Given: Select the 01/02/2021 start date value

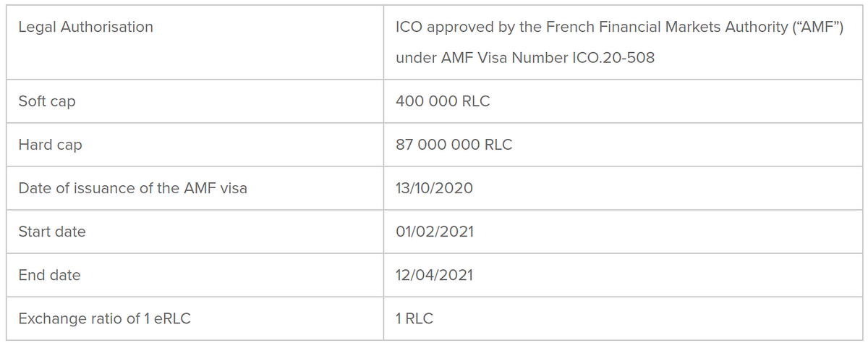Looking at the screenshot, I should click(x=435, y=232).
